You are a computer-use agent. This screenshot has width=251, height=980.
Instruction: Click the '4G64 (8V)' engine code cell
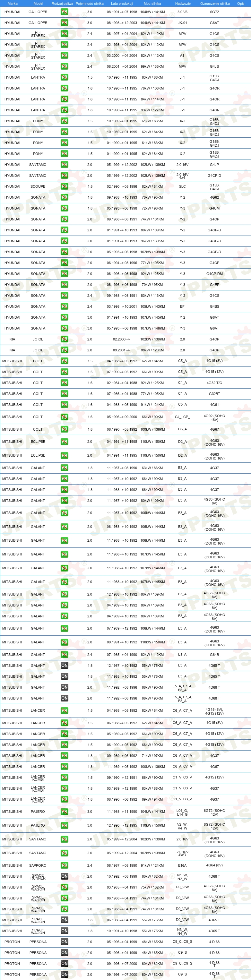tap(214, 865)
